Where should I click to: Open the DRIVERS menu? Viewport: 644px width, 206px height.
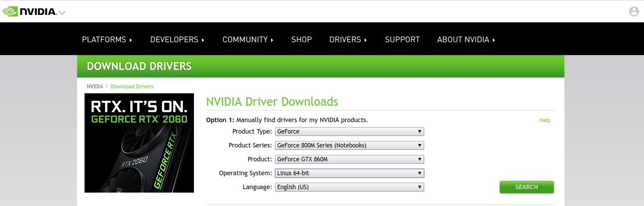[x=348, y=40]
